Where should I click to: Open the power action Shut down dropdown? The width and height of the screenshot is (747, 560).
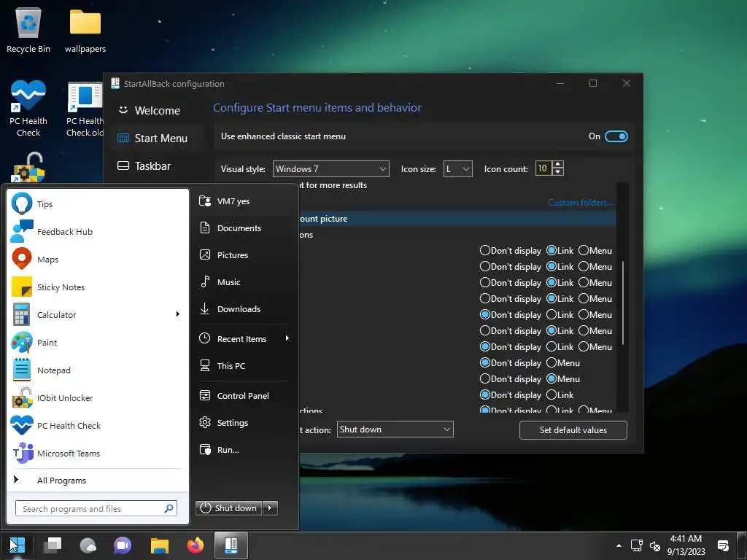point(395,429)
